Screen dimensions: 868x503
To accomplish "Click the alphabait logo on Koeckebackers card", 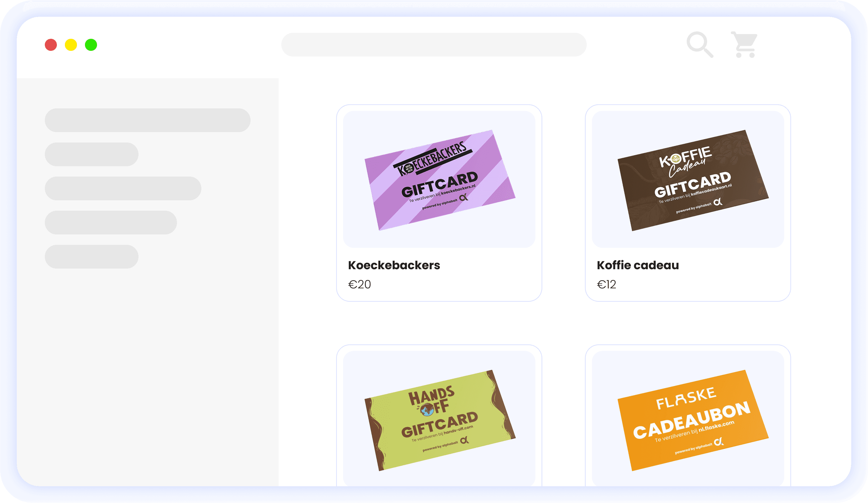I will click(x=464, y=197).
